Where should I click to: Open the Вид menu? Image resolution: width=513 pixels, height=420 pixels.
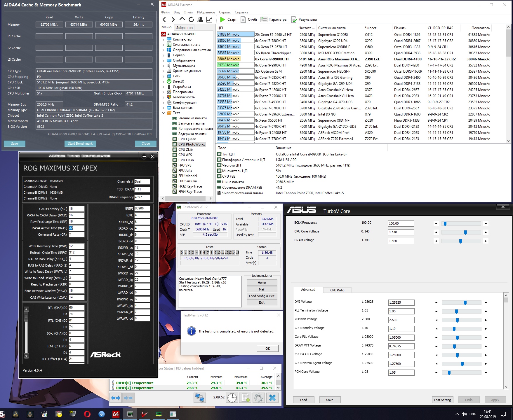(x=177, y=12)
